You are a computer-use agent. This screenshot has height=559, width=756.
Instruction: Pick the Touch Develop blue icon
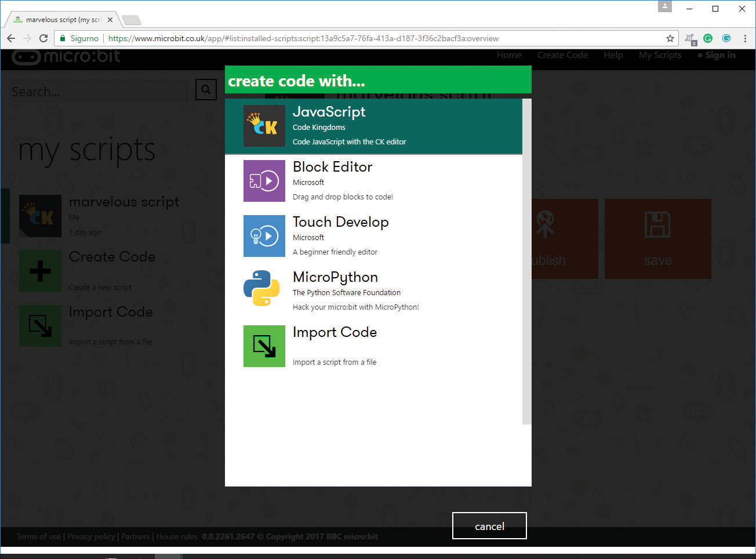click(264, 236)
